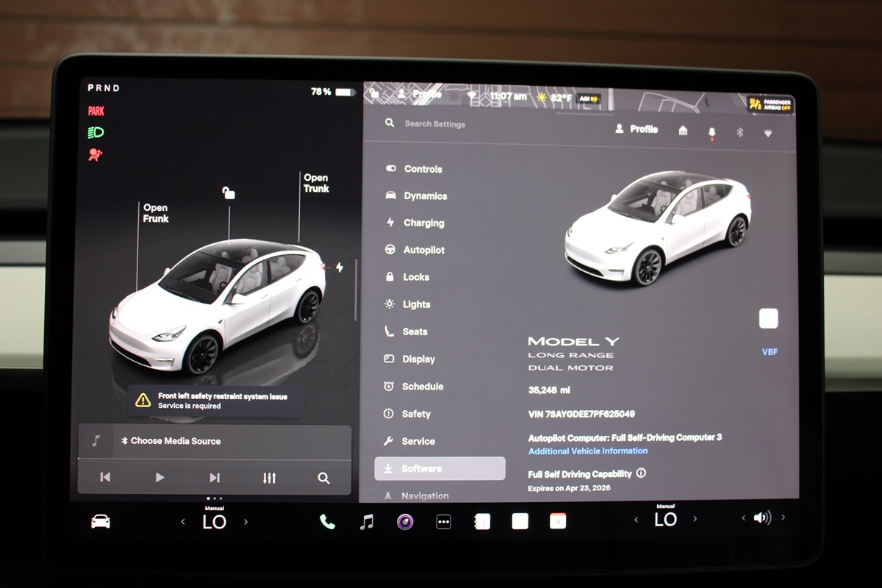Image resolution: width=882 pixels, height=588 pixels.
Task: Open the Bluetooth settings icon
Action: (x=740, y=132)
